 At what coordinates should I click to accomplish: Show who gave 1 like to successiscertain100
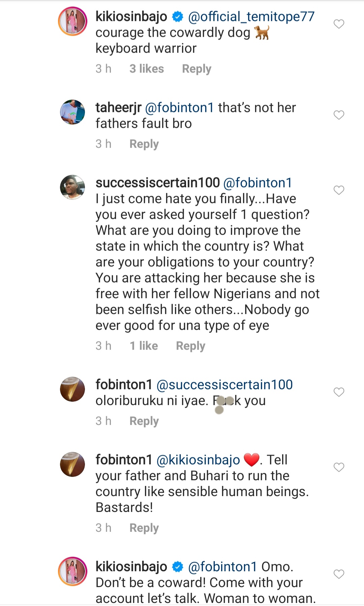[x=144, y=346]
